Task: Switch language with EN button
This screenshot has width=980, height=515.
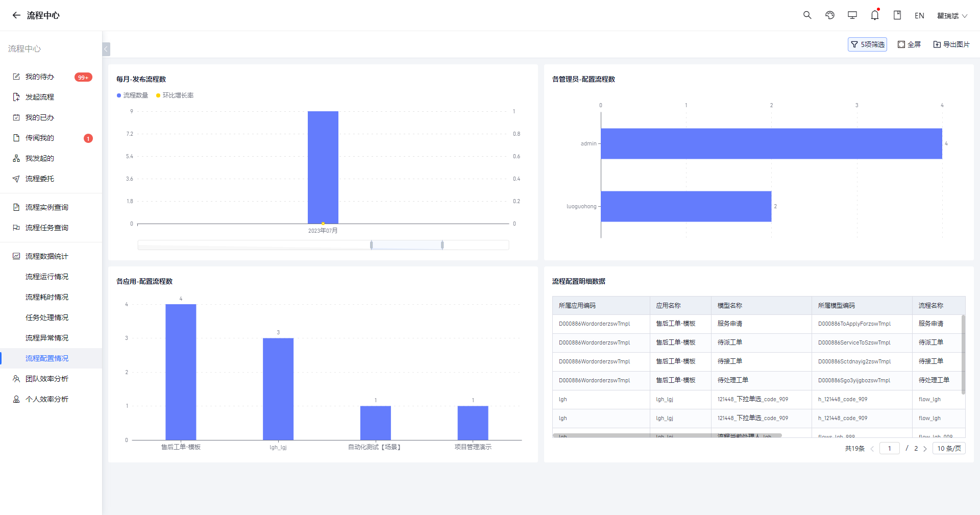Action: point(919,16)
